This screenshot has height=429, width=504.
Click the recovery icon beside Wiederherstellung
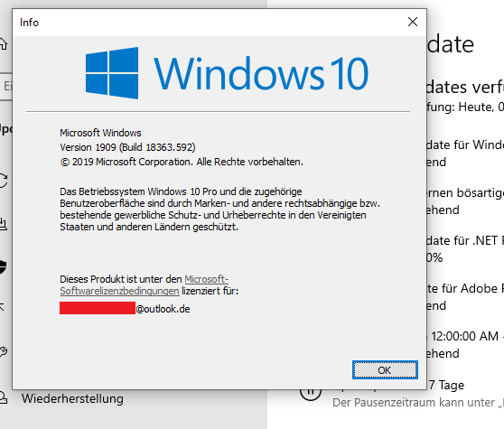click(x=4, y=397)
